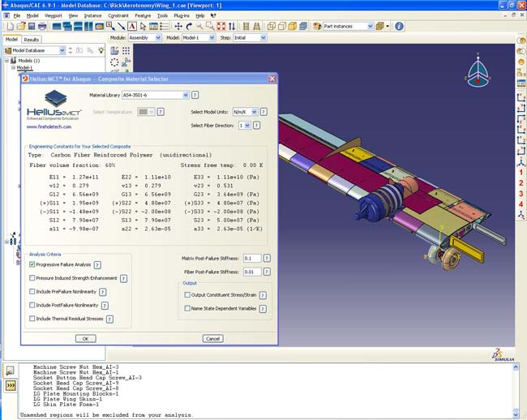Click OK in Composite Material Selector
Viewport: 527px width, 420px height.
pyautogui.click(x=86, y=339)
